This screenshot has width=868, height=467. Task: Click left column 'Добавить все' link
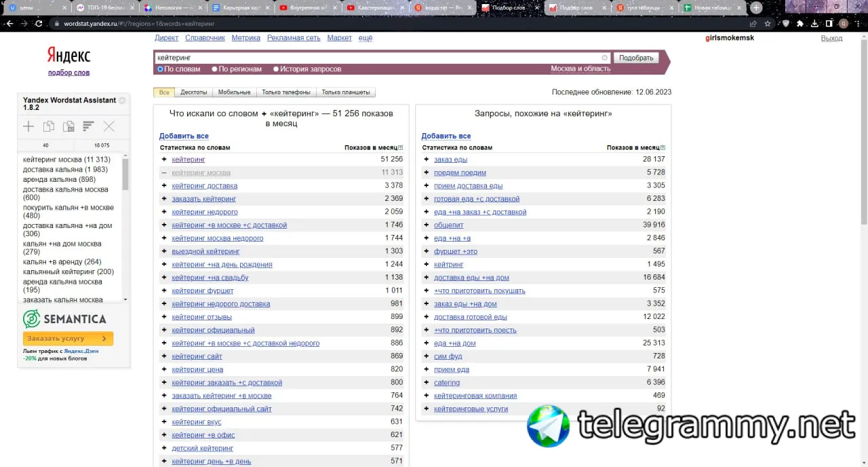point(184,136)
